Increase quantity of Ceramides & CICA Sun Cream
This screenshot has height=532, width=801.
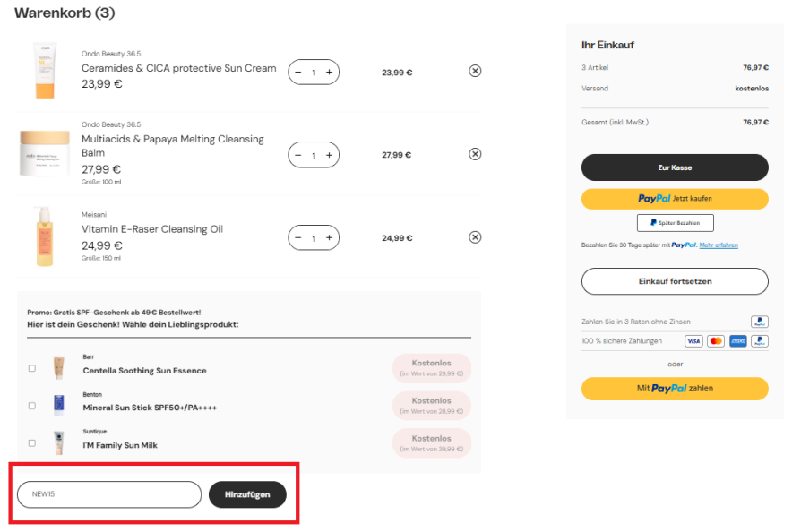pyautogui.click(x=329, y=72)
